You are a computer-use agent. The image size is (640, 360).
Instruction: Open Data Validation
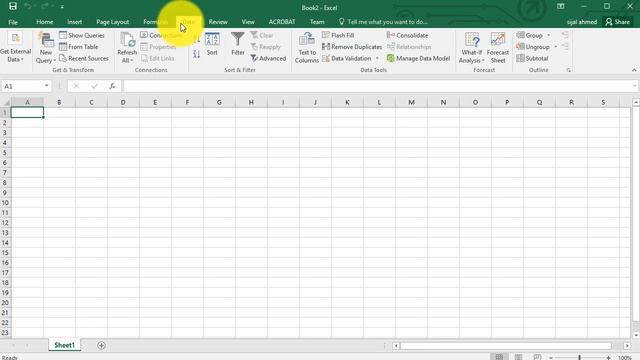point(347,58)
